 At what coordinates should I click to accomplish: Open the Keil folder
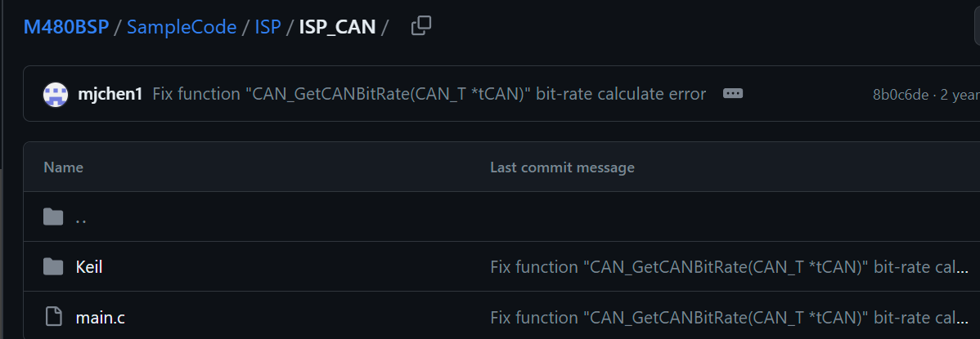[x=88, y=266]
